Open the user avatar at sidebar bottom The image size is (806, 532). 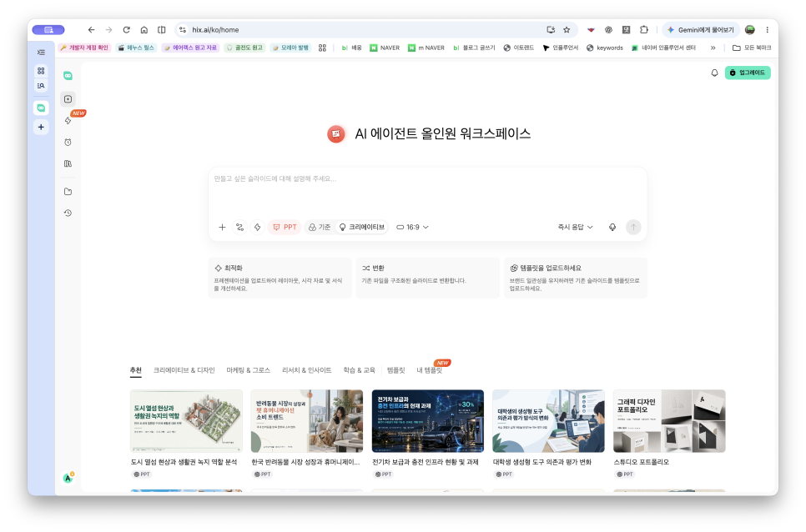coord(68,478)
